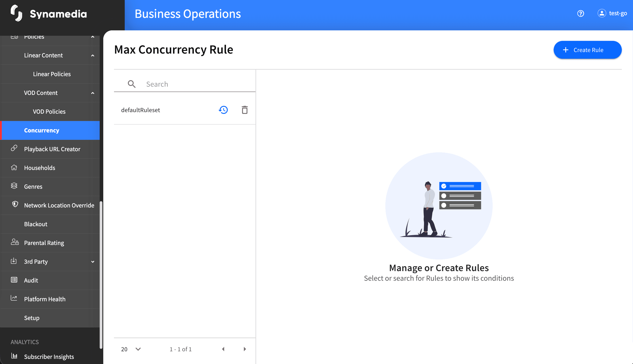
Task: Expand the 3rd Party submenu chevron
Action: tap(93, 262)
